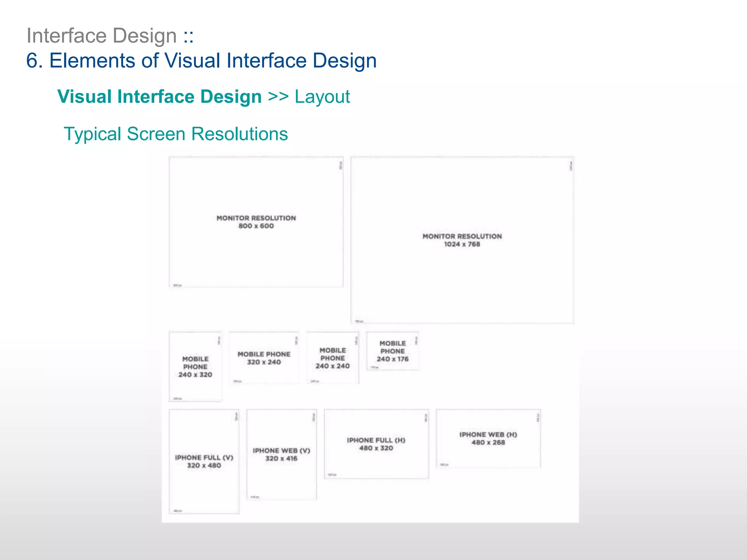Click the 'iPhone Full (V) 320 x 480' label
This screenshot has width=747, height=560.
tap(204, 462)
